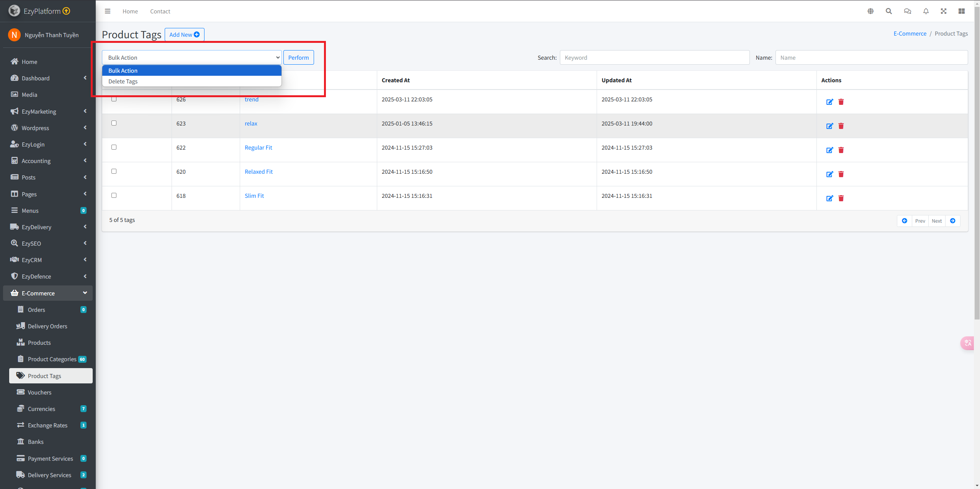
Task: Open the Slim Fit tag link
Action: [254, 196]
